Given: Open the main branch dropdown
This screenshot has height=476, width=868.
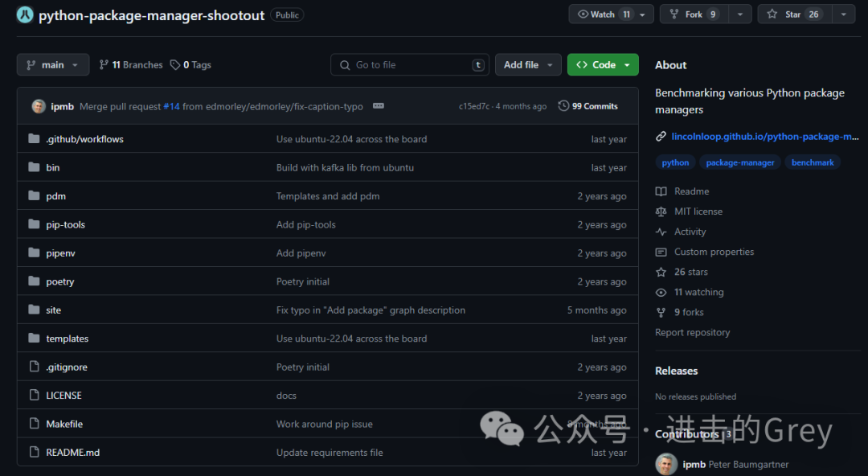Looking at the screenshot, I should click(52, 64).
